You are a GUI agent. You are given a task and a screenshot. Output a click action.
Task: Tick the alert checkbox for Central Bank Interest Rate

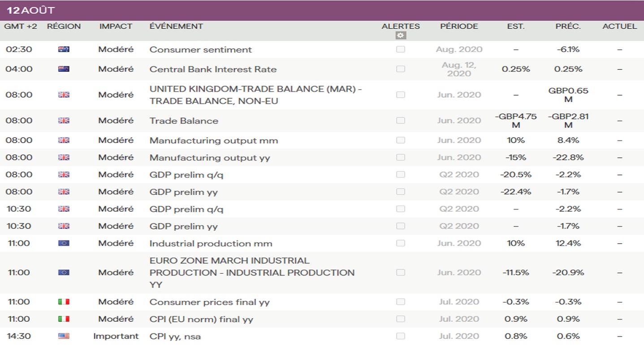point(400,69)
